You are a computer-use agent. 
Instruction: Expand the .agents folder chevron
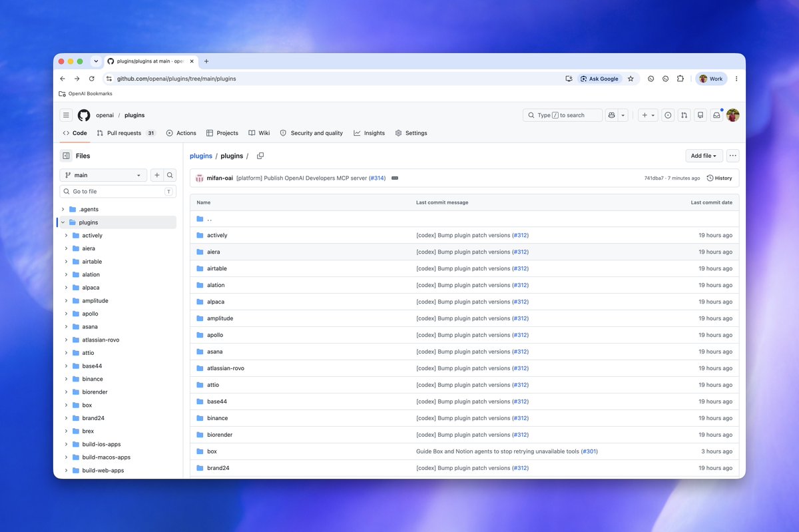click(63, 209)
